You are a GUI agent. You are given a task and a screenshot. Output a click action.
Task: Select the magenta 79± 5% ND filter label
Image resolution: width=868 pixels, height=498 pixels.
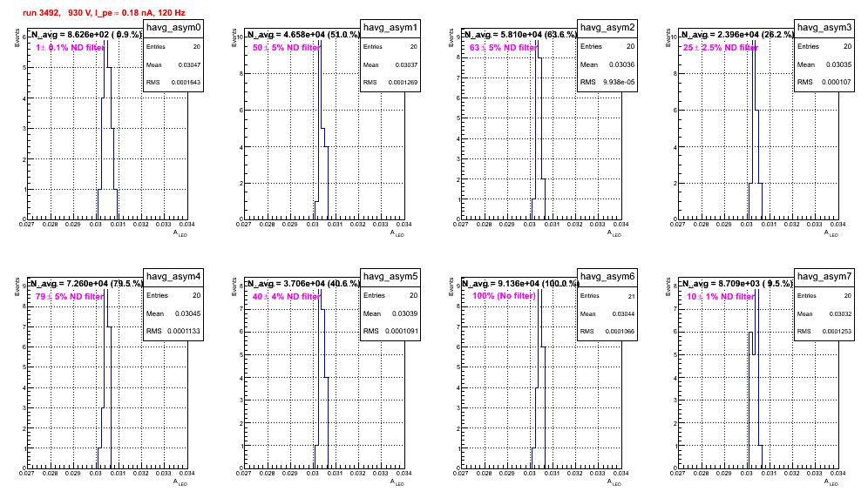[70, 297]
